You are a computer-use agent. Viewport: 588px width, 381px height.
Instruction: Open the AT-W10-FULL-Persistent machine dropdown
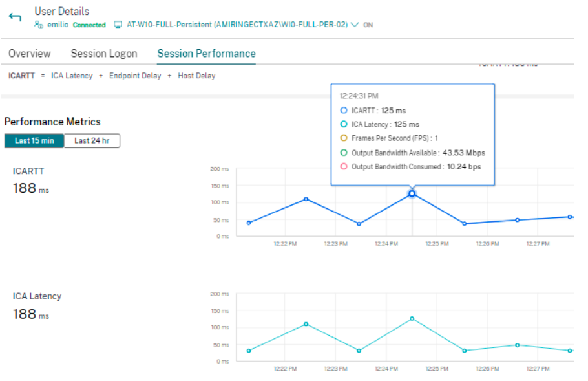coord(236,25)
